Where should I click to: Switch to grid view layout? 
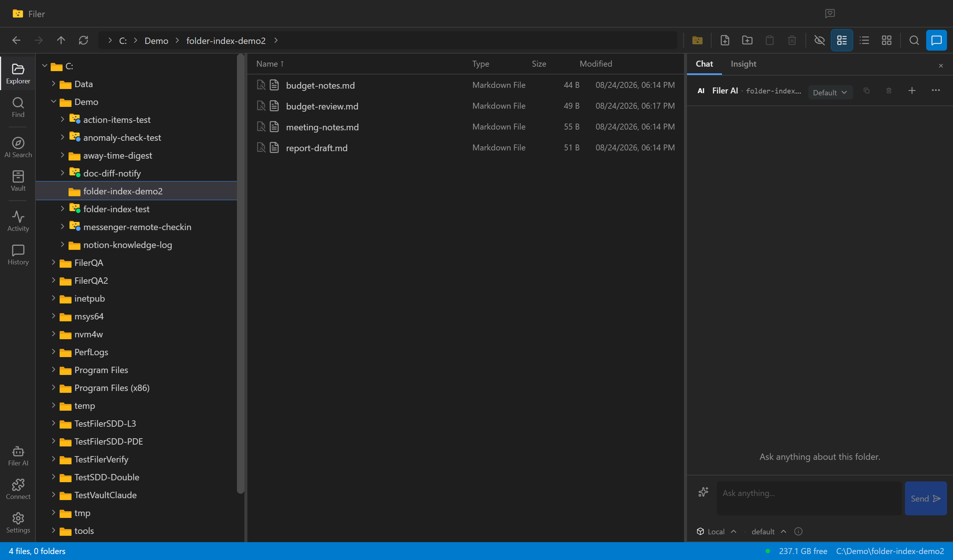click(887, 41)
